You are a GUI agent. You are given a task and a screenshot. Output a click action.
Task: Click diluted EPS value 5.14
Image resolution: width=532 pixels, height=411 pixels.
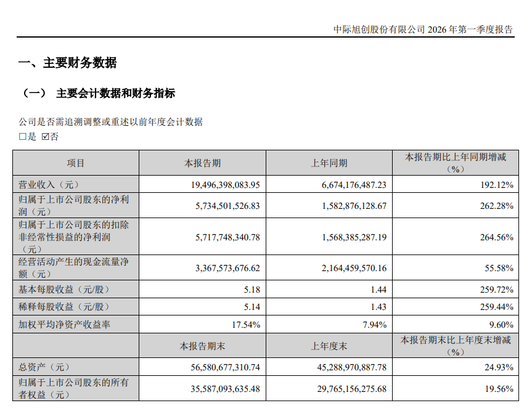pos(252,307)
